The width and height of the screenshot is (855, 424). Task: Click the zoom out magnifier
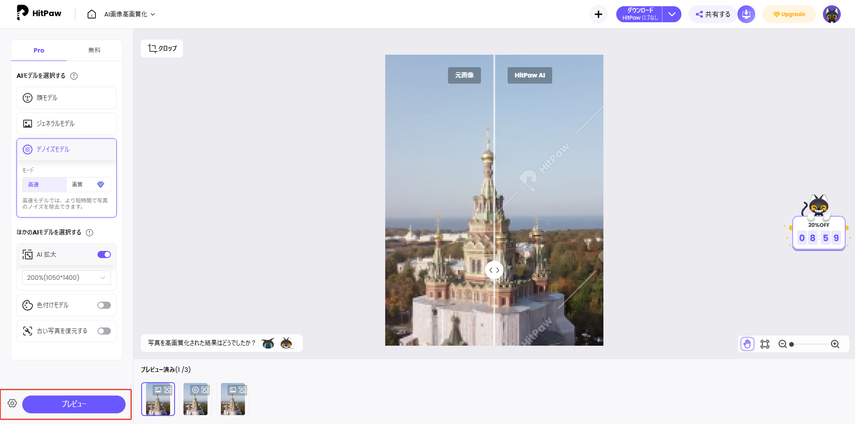(x=782, y=344)
